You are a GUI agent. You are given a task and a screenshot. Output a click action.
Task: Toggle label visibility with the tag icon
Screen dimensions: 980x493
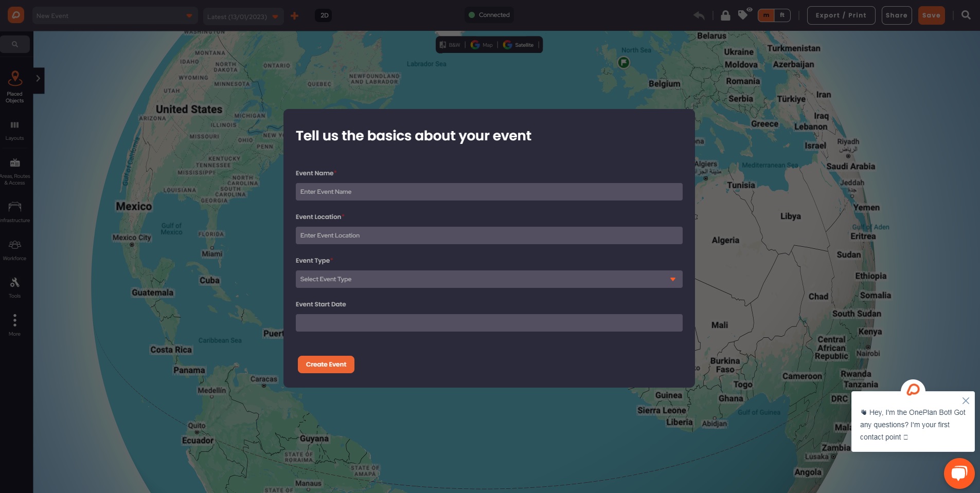tap(742, 15)
